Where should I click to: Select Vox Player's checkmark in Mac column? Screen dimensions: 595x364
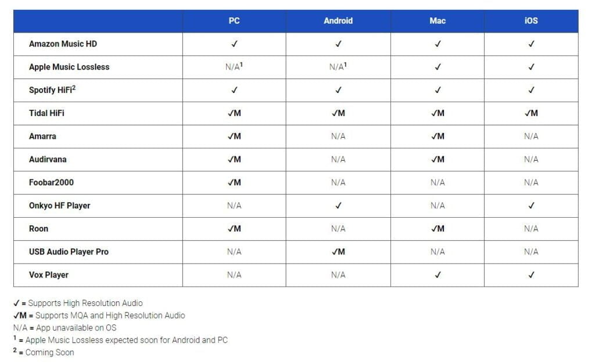[438, 275]
